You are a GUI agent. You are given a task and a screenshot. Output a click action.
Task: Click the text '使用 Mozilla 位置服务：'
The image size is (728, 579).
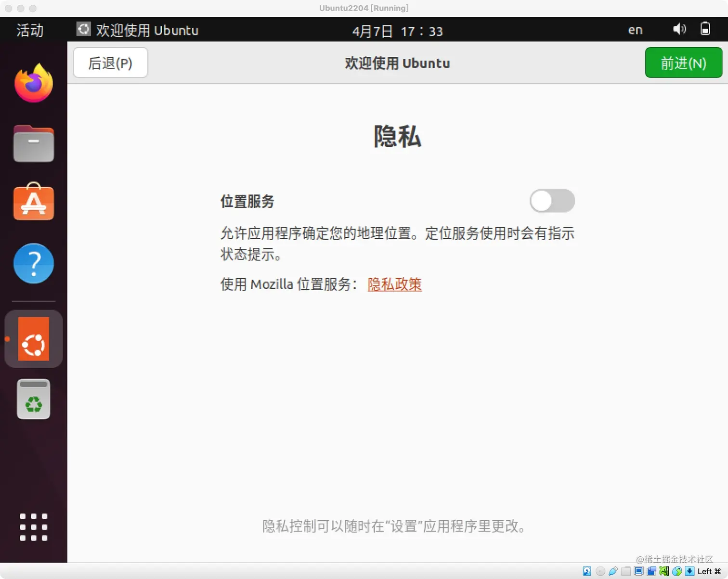[x=289, y=284]
